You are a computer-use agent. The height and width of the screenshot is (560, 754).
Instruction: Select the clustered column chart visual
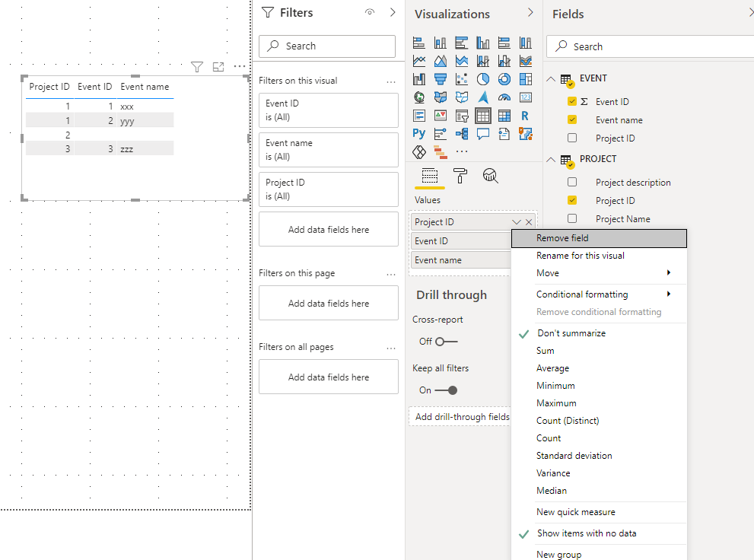483,43
